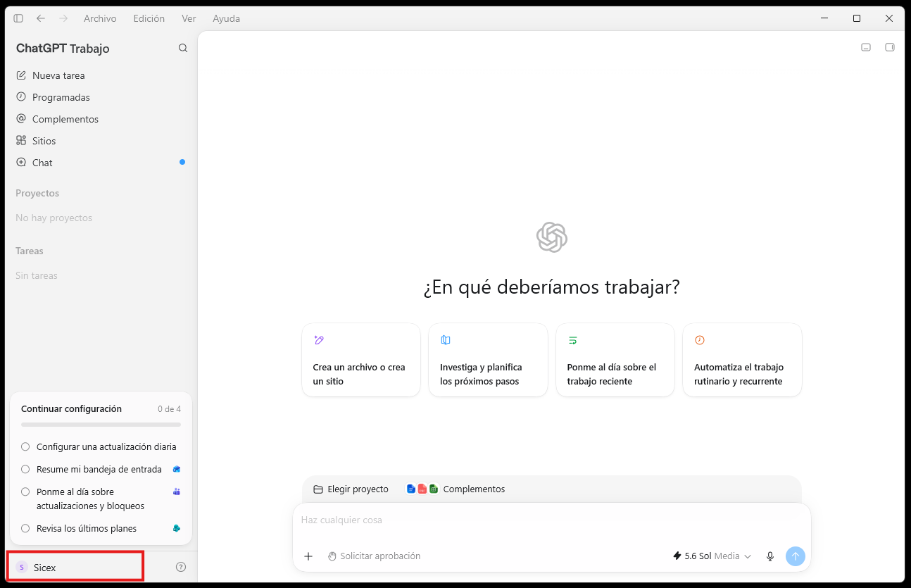This screenshot has height=588, width=911.
Task: Click the map icon on Investiga y planifica card
Action: pos(446,340)
